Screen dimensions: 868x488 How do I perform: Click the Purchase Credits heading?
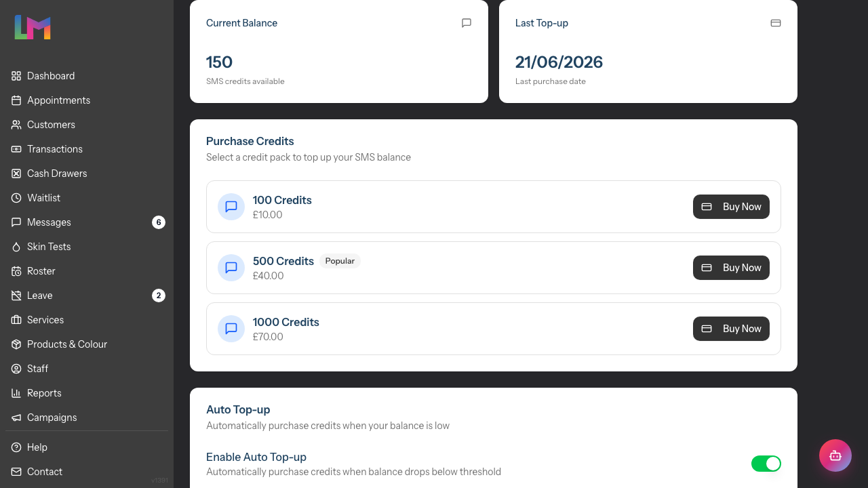(x=250, y=141)
